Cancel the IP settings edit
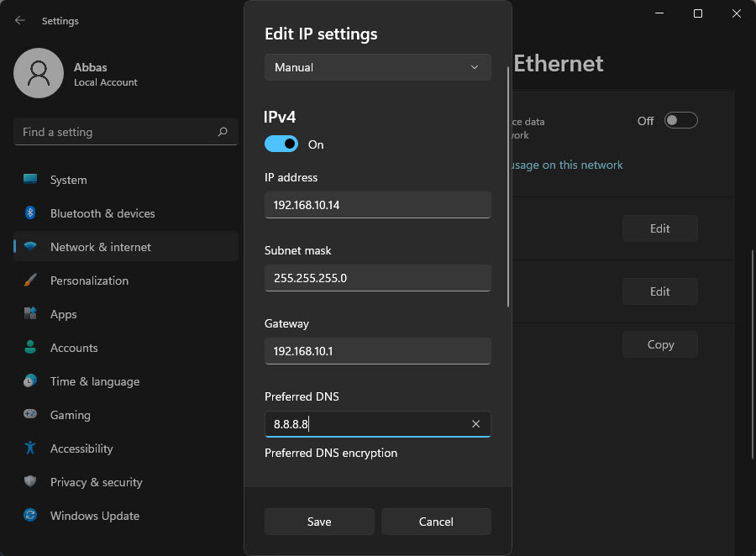 436,522
